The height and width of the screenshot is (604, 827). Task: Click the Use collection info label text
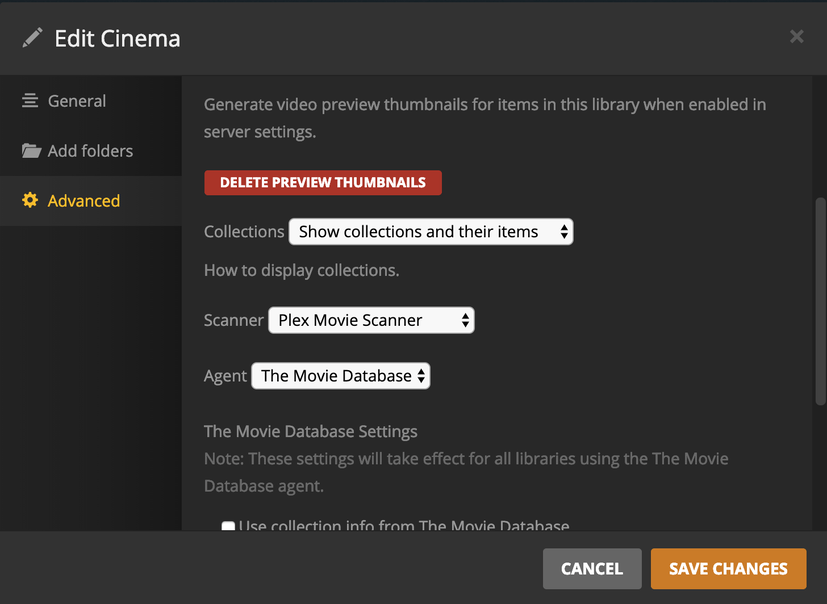pos(404,526)
